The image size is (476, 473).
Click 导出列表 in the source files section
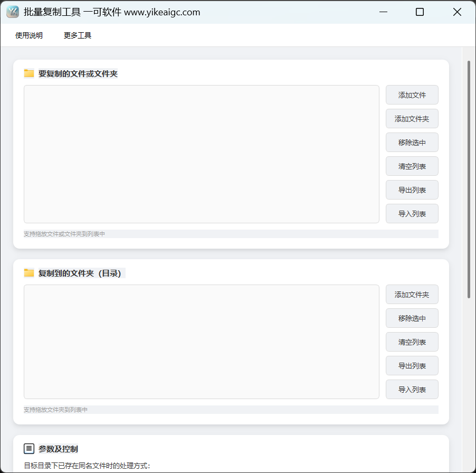(412, 190)
